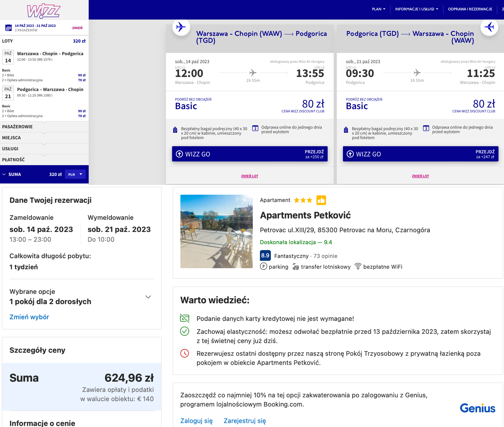Click the thumbs-up badge beside Apartament stars

coord(321,200)
